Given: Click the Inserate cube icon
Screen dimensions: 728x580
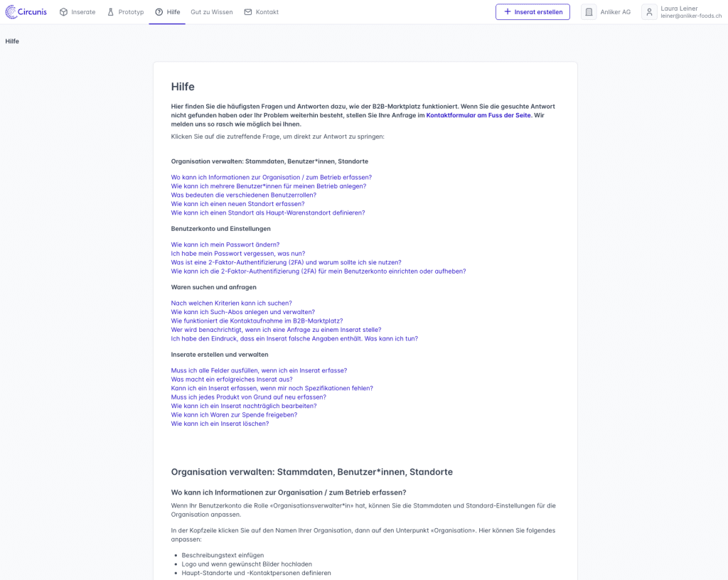Looking at the screenshot, I should tap(64, 12).
